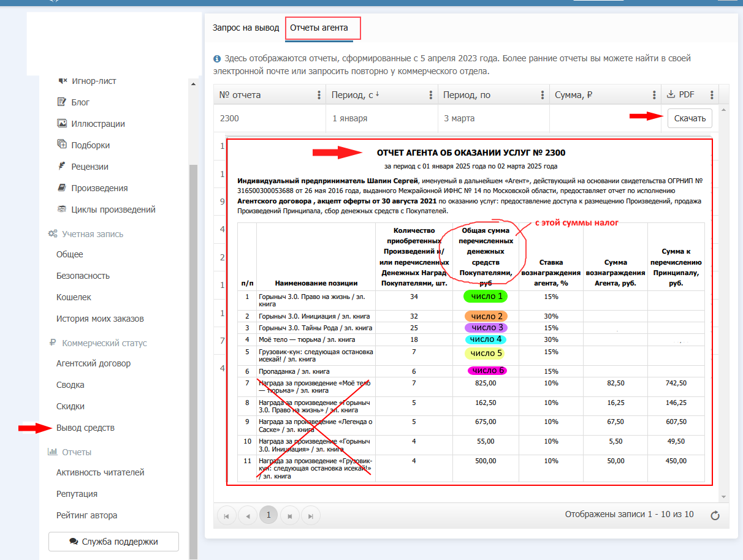Open Агентский договор page
Viewport: 743px width, 560px height.
[x=93, y=363]
